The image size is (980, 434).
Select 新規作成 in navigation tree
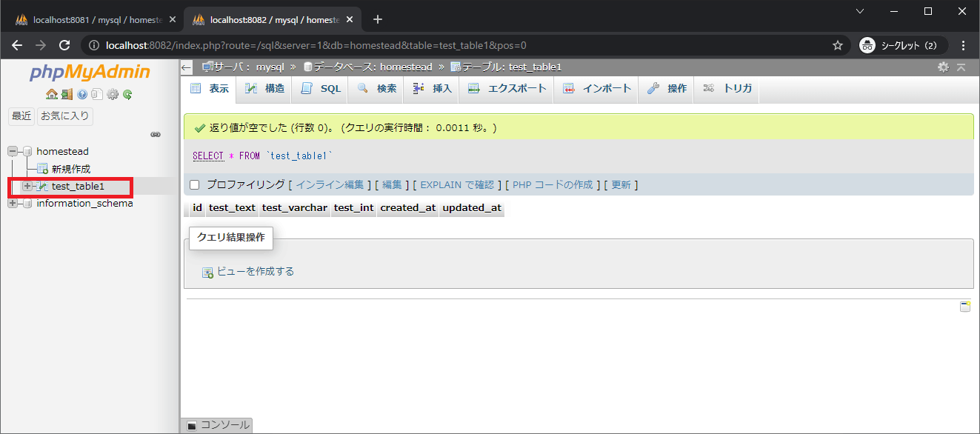[71, 169]
